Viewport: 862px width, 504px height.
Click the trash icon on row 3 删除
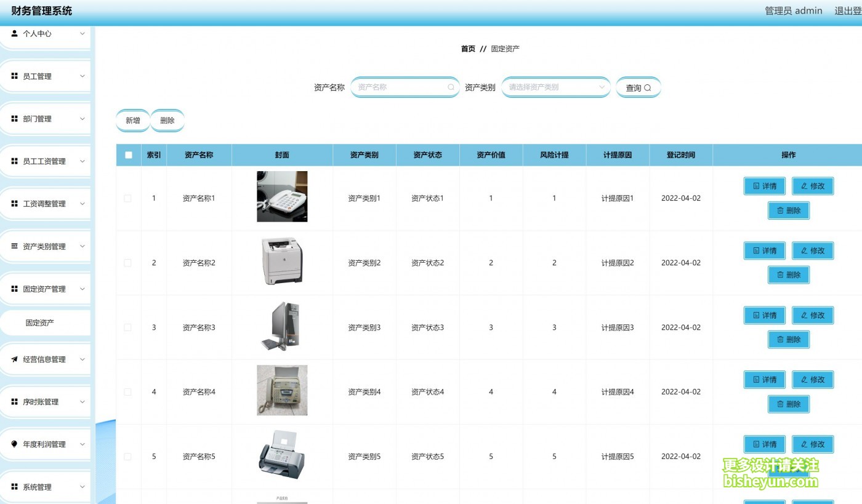click(x=780, y=340)
